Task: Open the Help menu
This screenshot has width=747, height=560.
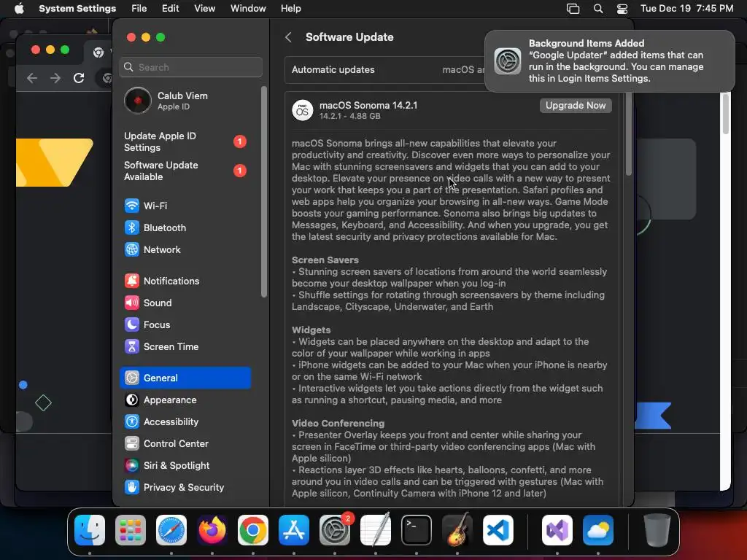Action: click(290, 9)
